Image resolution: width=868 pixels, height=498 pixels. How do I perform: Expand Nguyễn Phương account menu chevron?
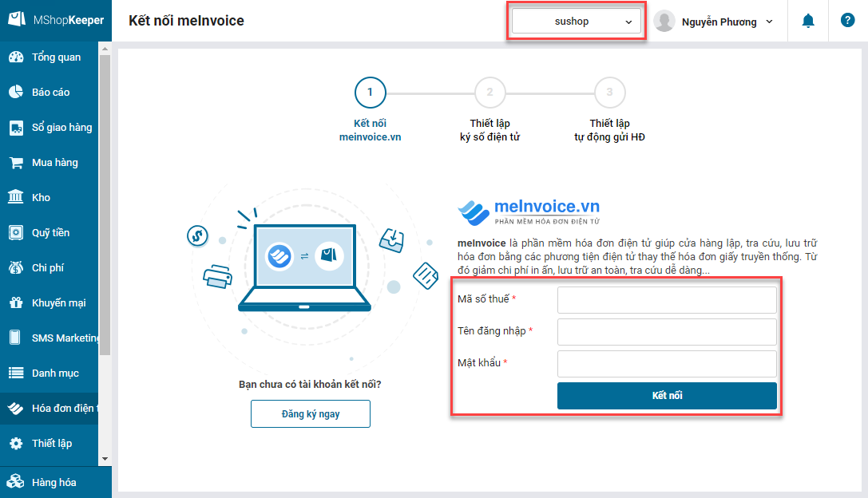tap(770, 22)
